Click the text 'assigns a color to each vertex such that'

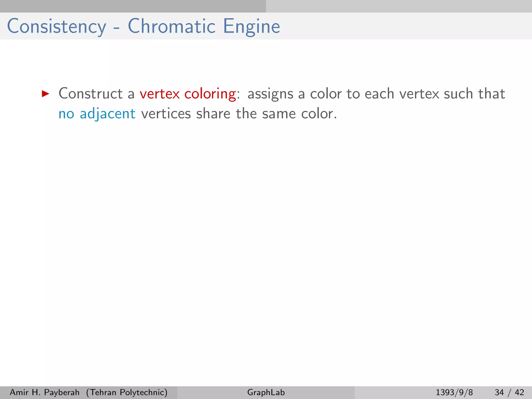pyautogui.click(x=376, y=94)
